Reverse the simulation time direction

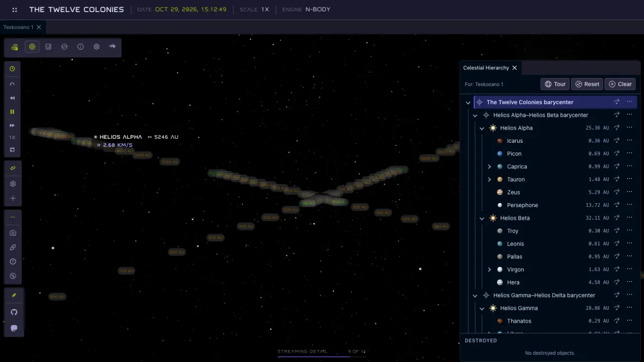pyautogui.click(x=13, y=84)
